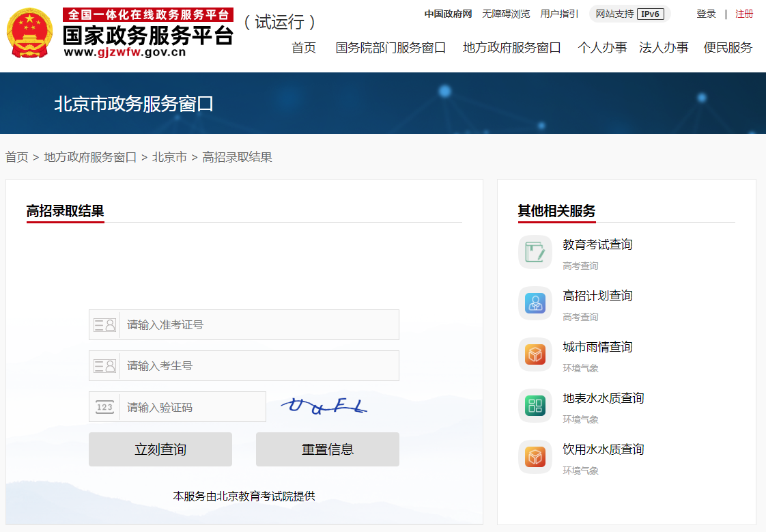This screenshot has height=532, width=766.
Task: Open the 教育考试查询 notebook icon
Action: click(535, 252)
